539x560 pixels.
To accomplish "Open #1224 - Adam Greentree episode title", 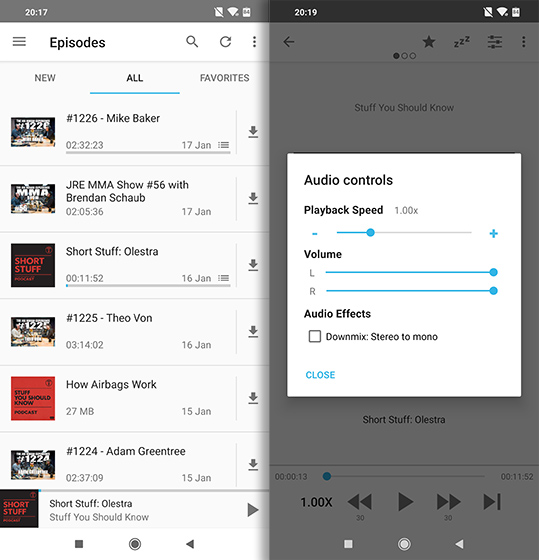I will (126, 451).
